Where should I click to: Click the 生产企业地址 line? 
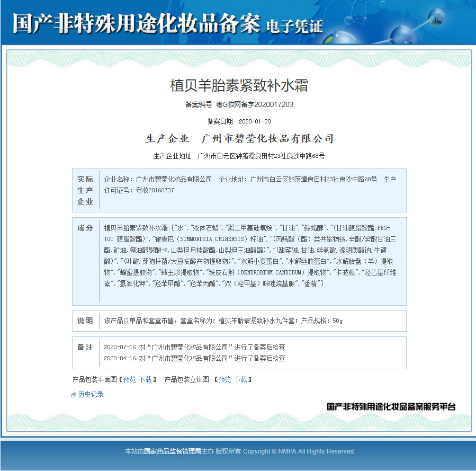tap(239, 156)
